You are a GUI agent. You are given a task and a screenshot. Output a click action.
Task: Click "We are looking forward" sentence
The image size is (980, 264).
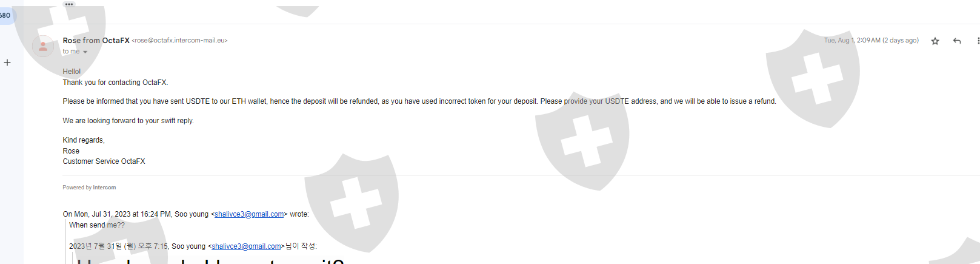(128, 121)
